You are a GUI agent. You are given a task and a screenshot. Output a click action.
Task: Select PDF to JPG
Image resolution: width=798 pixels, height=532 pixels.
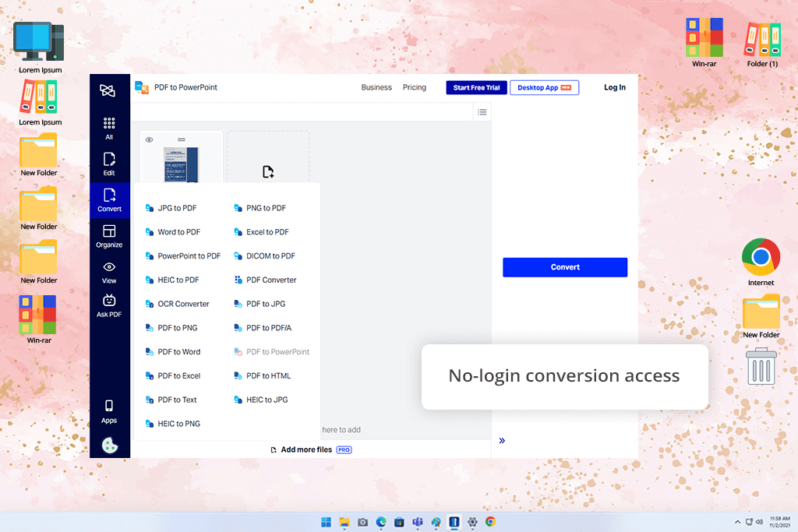(x=260, y=304)
